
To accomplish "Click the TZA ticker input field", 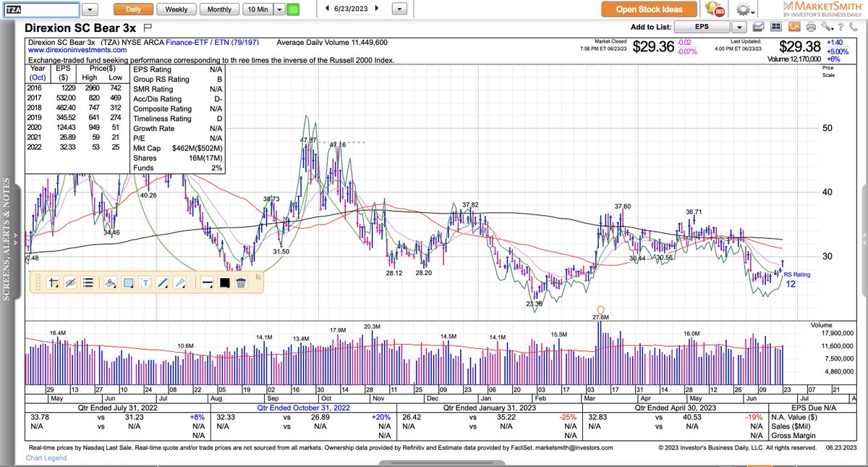I will 43,9.
